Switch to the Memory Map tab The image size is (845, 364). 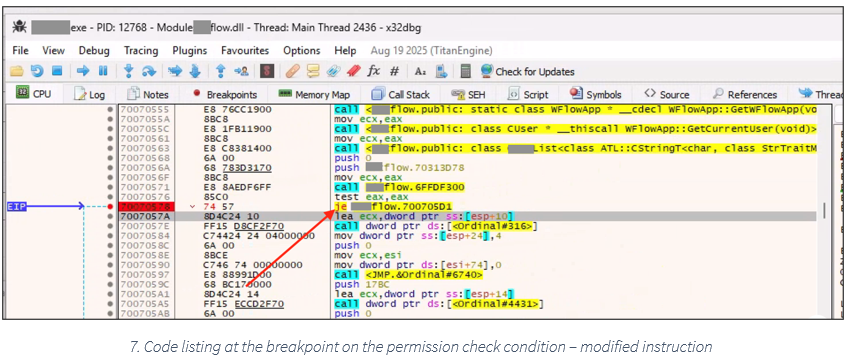[x=314, y=94]
